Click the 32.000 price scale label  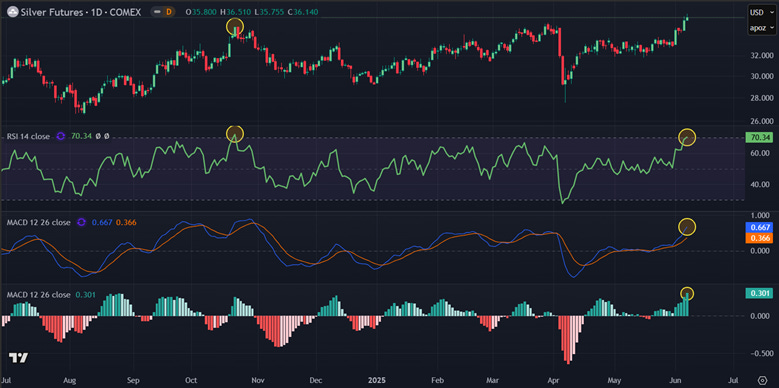[x=761, y=55]
